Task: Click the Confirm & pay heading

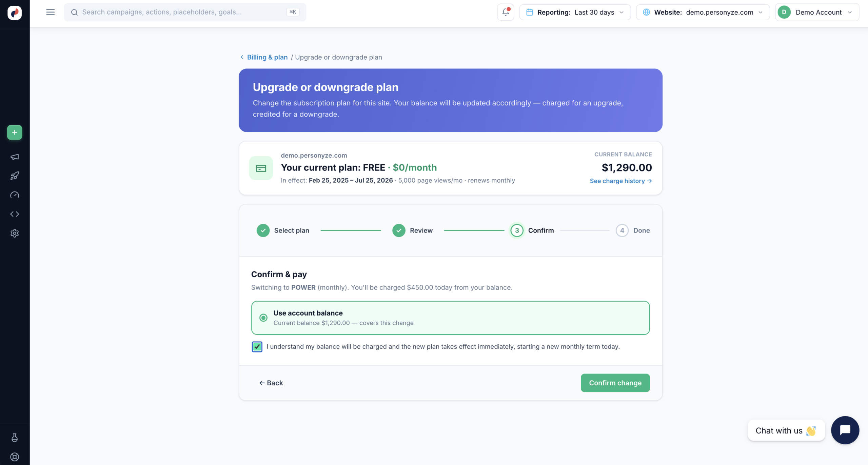Action: pyautogui.click(x=279, y=274)
